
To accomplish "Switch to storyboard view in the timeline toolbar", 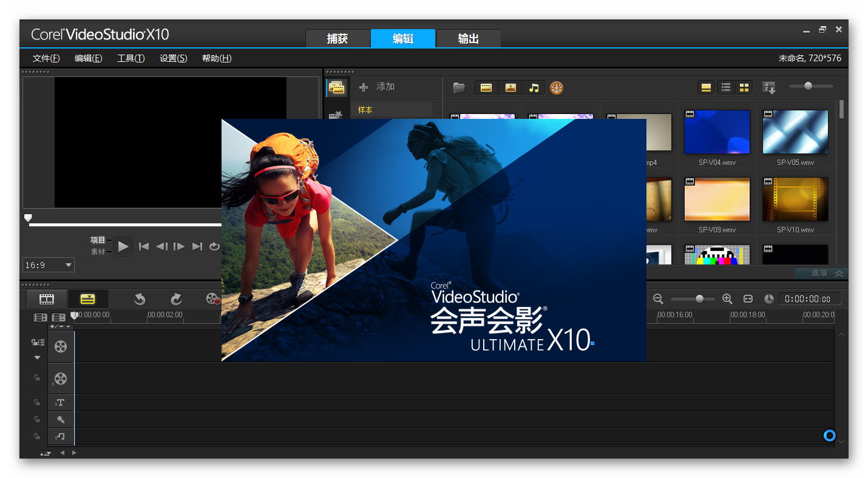I will tap(47, 298).
